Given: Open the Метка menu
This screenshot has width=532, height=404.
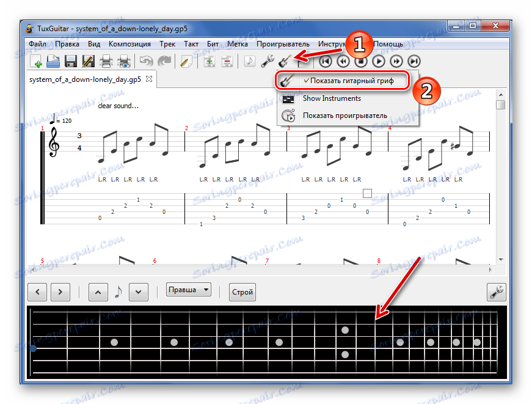Looking at the screenshot, I should pyautogui.click(x=237, y=44).
